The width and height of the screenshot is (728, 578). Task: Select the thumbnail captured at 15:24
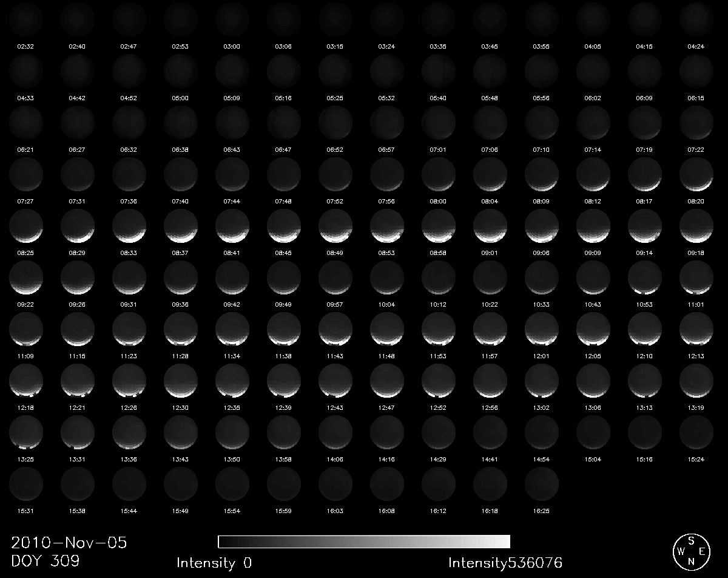696,432
